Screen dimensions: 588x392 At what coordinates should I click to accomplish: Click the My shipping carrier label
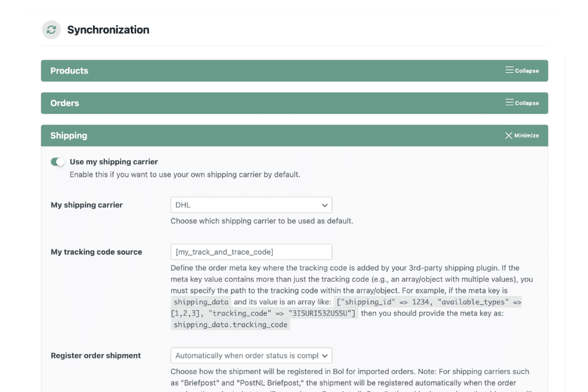point(86,205)
